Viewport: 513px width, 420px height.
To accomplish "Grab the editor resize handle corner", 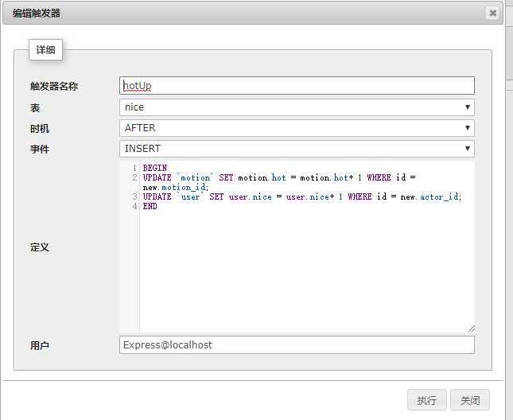I will click(x=471, y=329).
